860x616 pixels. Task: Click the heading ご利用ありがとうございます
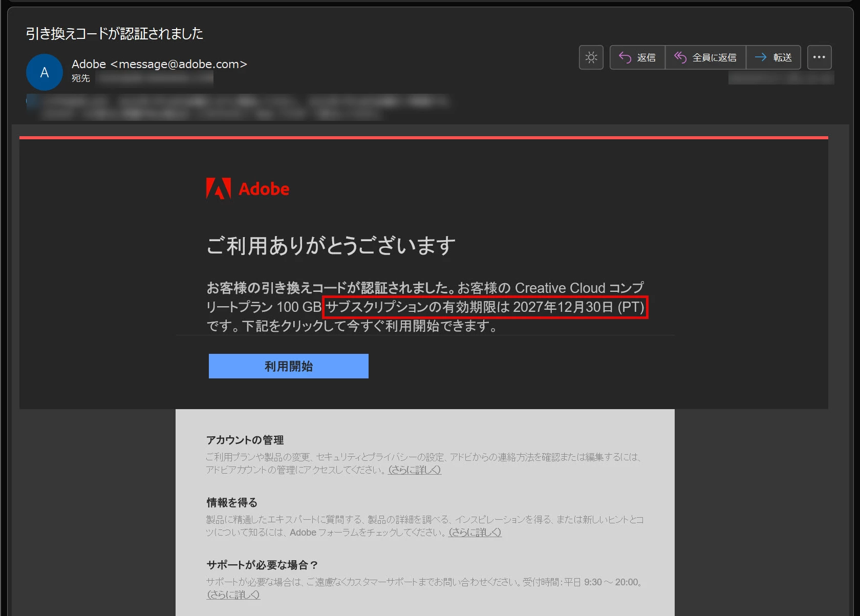[x=331, y=245]
